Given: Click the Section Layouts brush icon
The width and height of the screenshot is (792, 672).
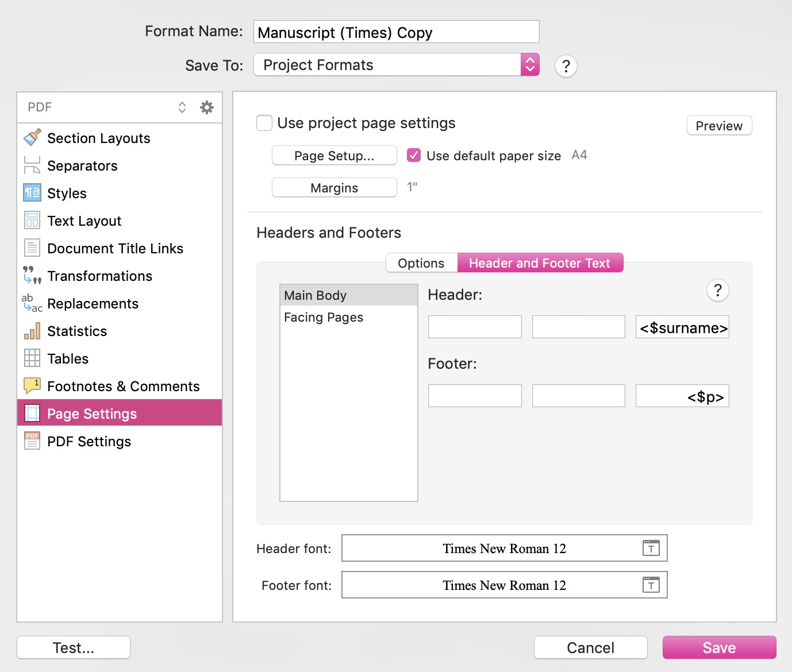Looking at the screenshot, I should [x=32, y=138].
